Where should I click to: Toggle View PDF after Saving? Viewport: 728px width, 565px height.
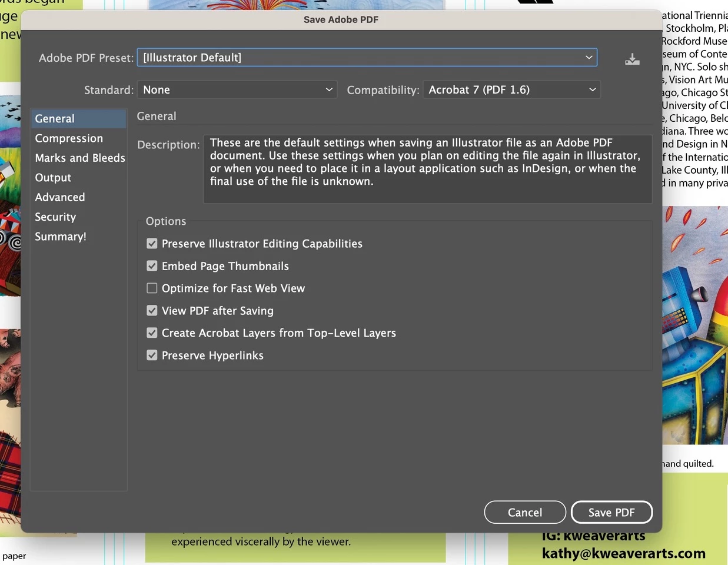point(152,311)
